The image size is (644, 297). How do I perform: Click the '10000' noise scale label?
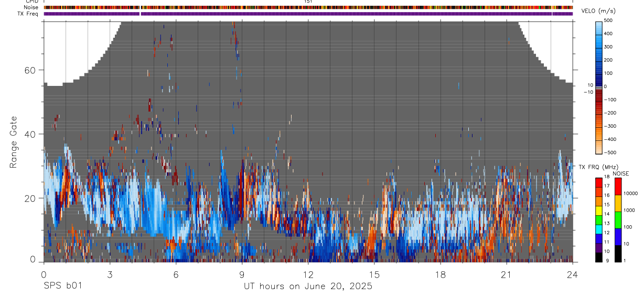pyautogui.click(x=630, y=194)
